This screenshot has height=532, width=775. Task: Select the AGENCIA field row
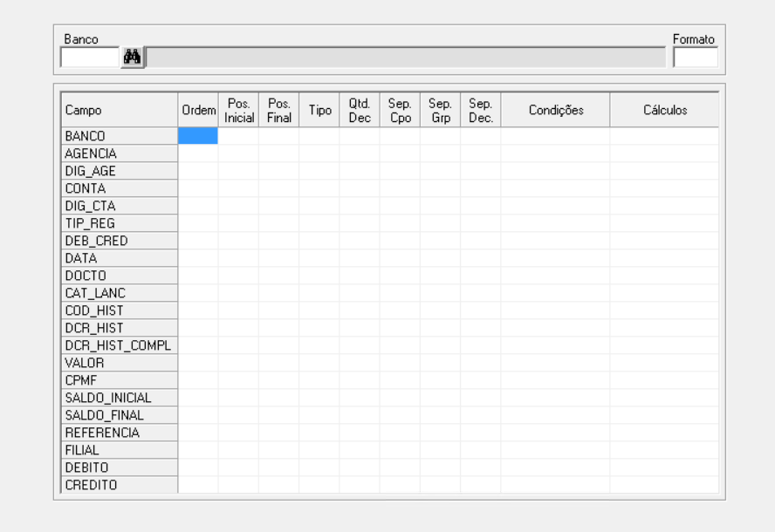(x=119, y=153)
